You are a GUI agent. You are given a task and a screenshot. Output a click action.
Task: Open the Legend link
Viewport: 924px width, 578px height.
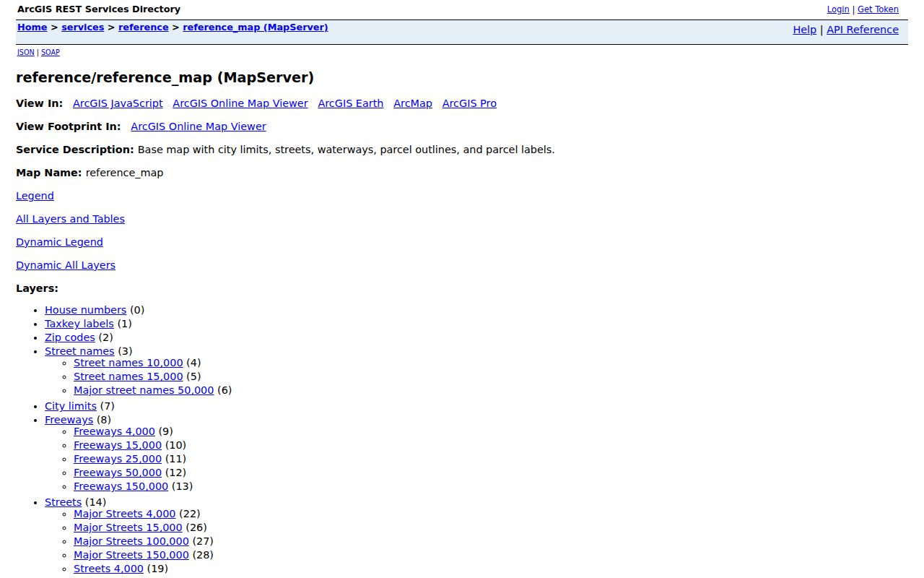(35, 196)
